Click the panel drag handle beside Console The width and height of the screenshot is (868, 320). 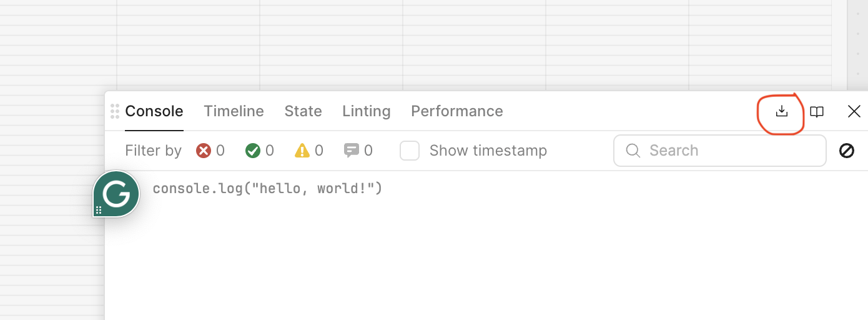pyautogui.click(x=115, y=111)
